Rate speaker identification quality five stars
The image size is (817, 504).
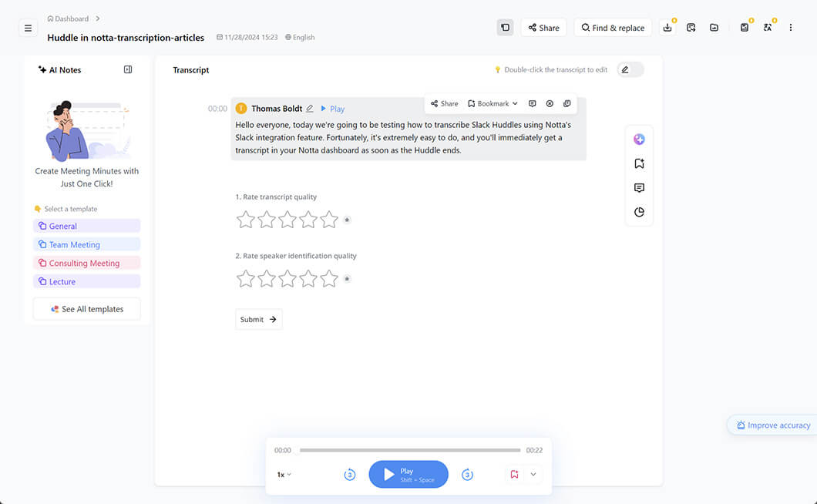pos(329,278)
